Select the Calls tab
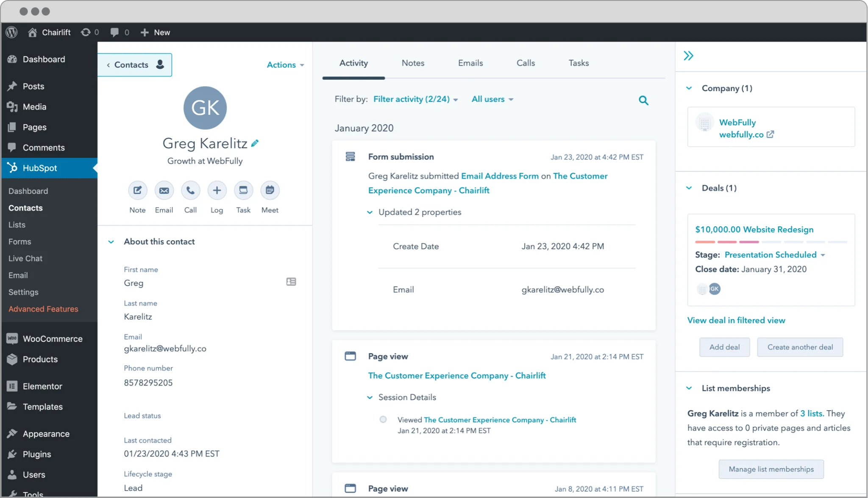 [525, 63]
